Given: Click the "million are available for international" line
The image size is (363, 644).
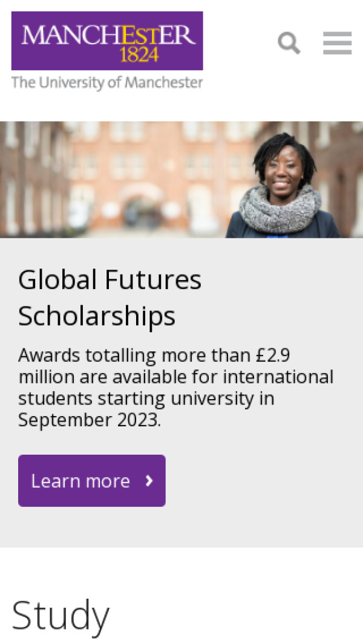Looking at the screenshot, I should (175, 377).
